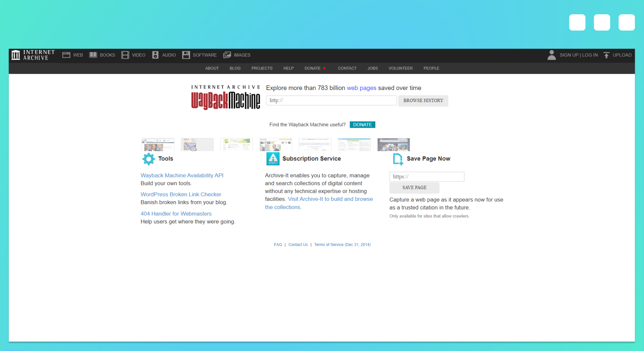Click the Upload arrow icon
The image size is (644, 351).
[x=606, y=55]
